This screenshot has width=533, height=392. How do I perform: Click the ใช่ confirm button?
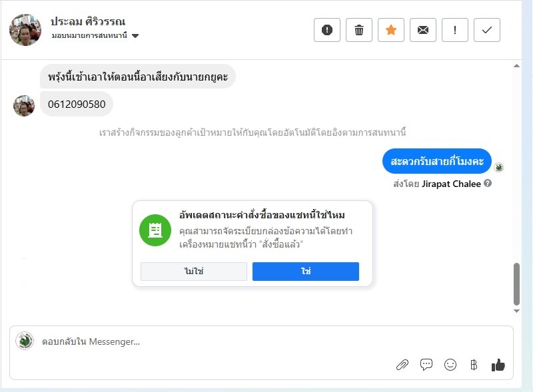(306, 272)
